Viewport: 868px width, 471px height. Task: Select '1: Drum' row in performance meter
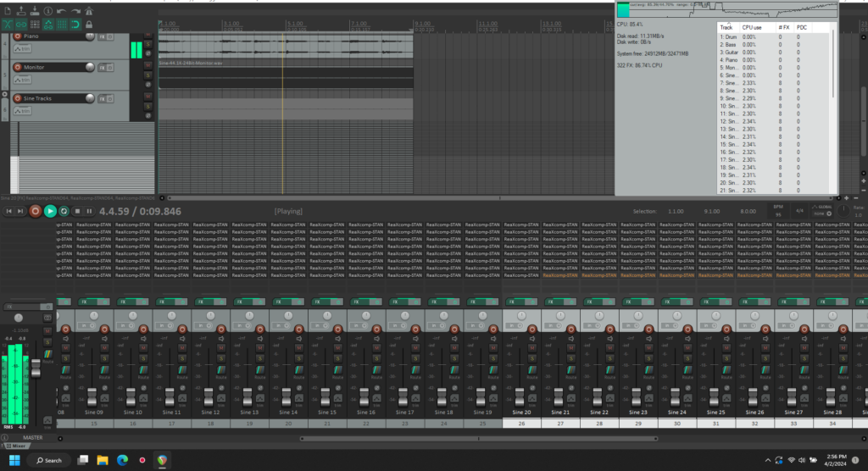click(774, 37)
